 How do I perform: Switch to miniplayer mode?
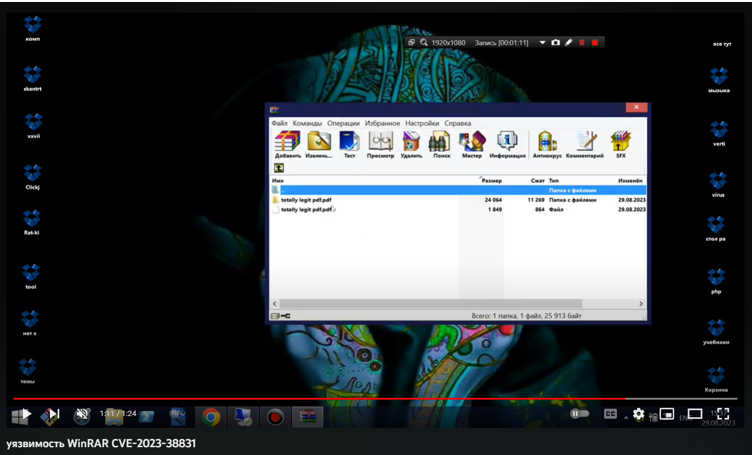pyautogui.click(x=667, y=414)
